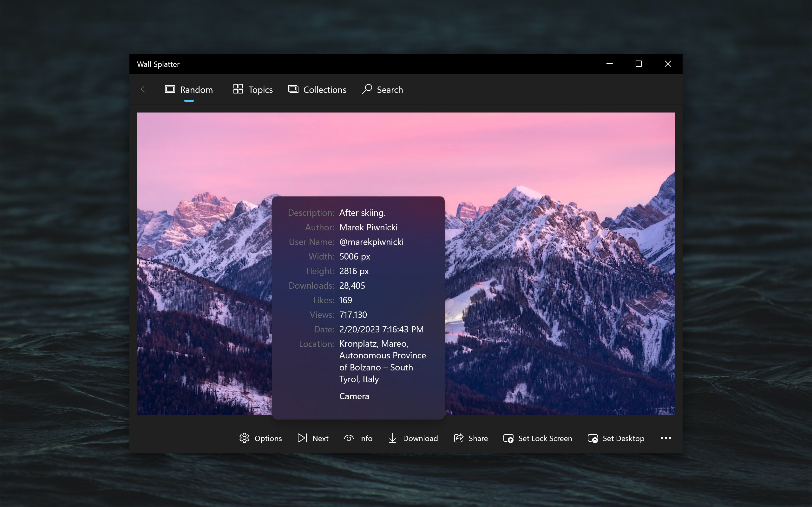The image size is (812, 507).
Task: Open the Collections stack icon
Action: (x=293, y=89)
